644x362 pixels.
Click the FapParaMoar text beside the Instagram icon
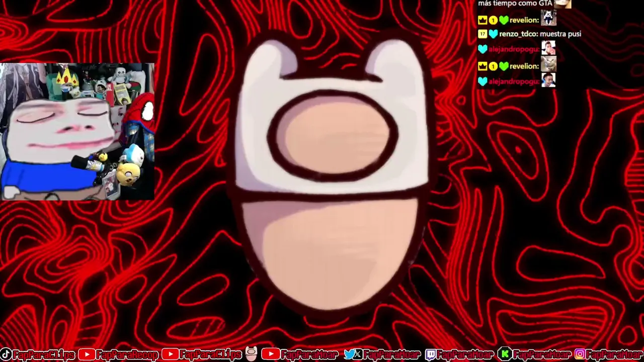615,355
